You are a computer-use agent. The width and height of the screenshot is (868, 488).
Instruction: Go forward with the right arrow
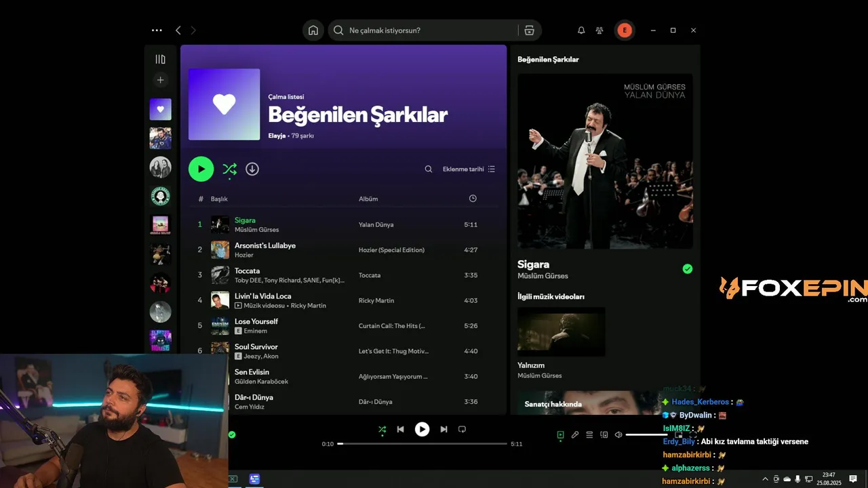tap(193, 30)
